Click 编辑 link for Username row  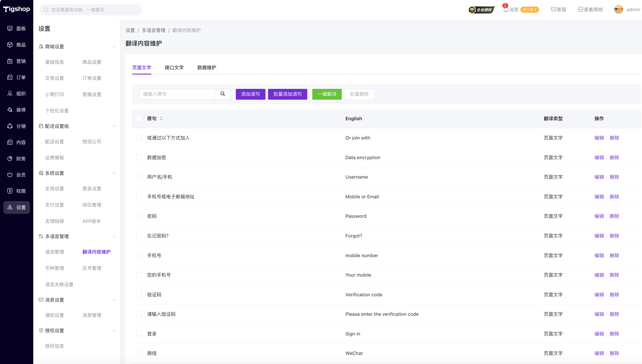click(x=599, y=177)
